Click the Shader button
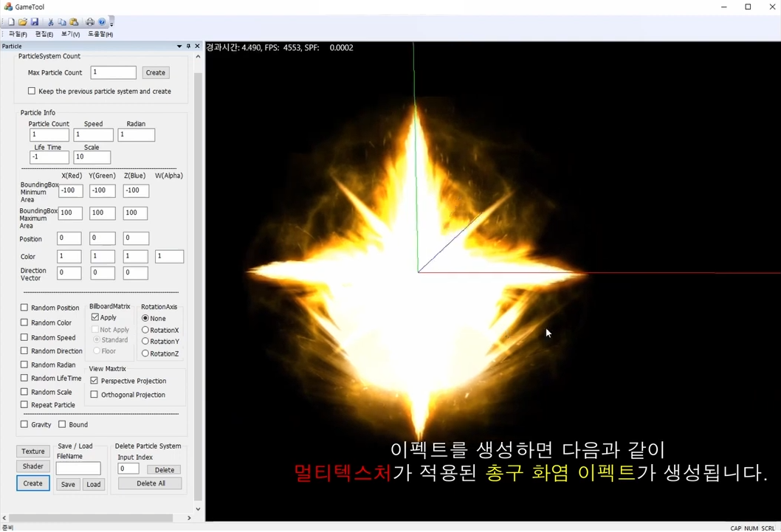 (32, 466)
